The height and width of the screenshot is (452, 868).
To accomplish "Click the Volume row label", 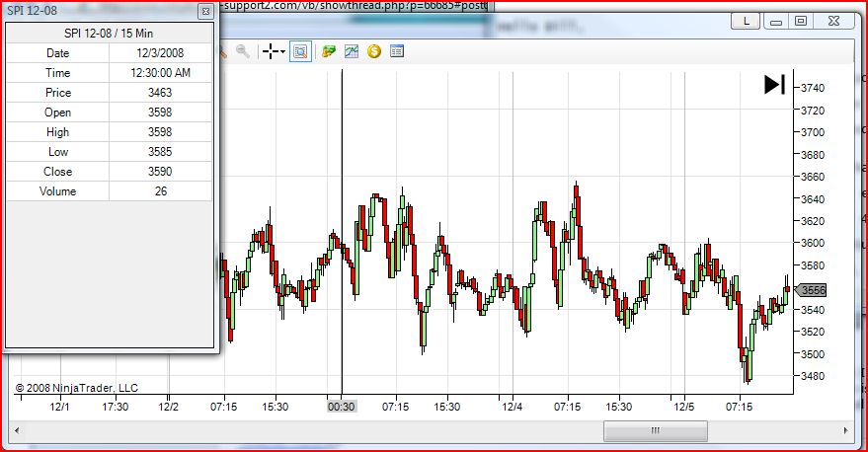I will (x=57, y=191).
